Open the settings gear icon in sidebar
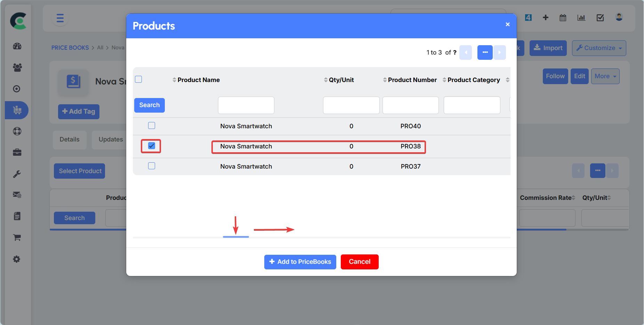 click(17, 259)
